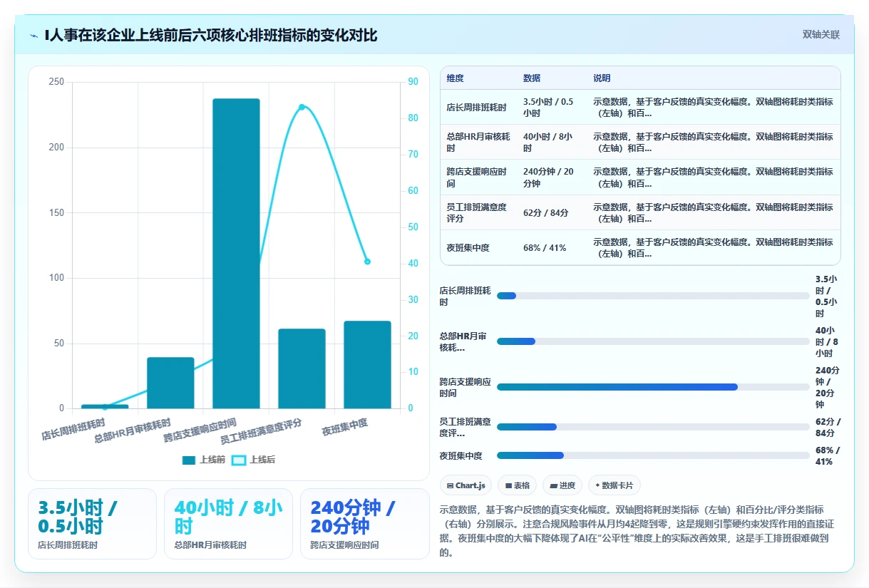Click the 总部HR月审核耗时 progress bar
The width and height of the screenshot is (869, 588).
[653, 341]
